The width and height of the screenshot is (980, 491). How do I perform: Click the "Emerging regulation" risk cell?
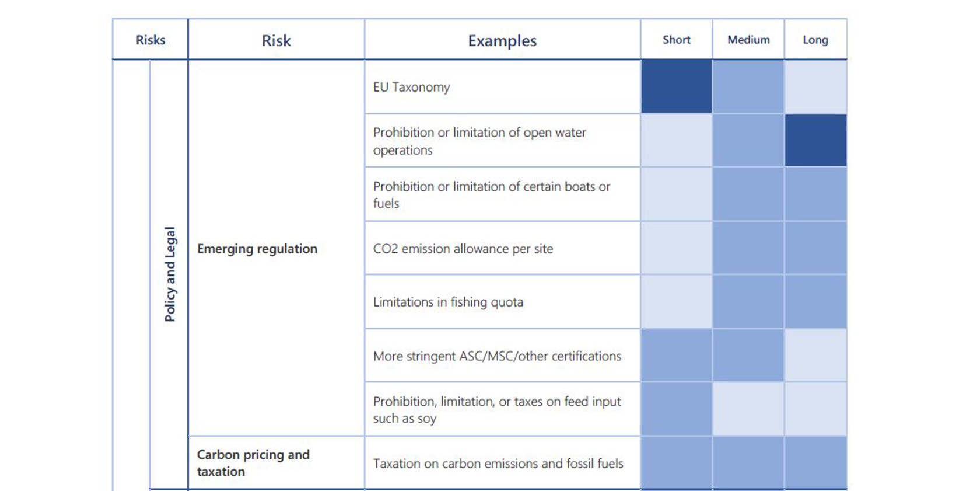click(257, 249)
